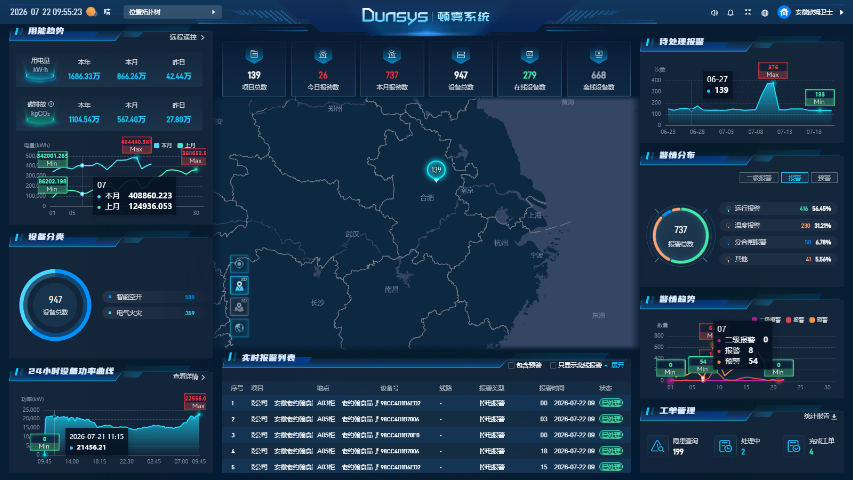Click the 737 alarm total donut chart
This screenshot has width=853, height=480.
point(681,236)
